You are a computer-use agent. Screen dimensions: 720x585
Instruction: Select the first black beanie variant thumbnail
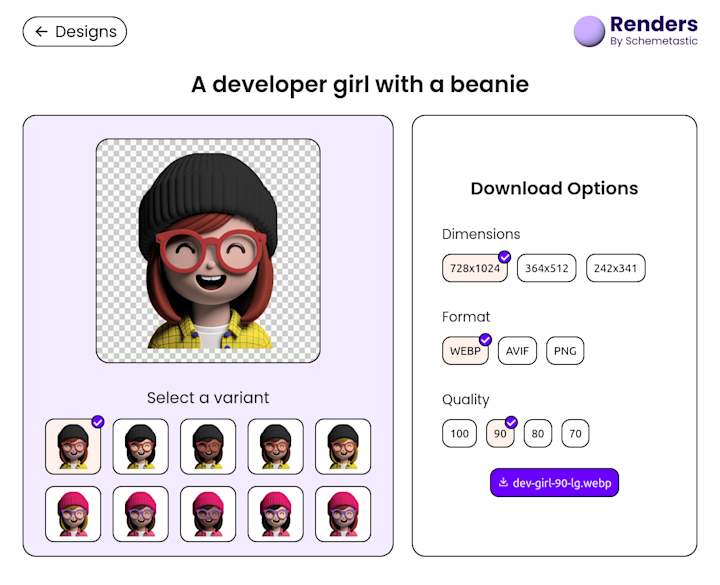point(73,446)
